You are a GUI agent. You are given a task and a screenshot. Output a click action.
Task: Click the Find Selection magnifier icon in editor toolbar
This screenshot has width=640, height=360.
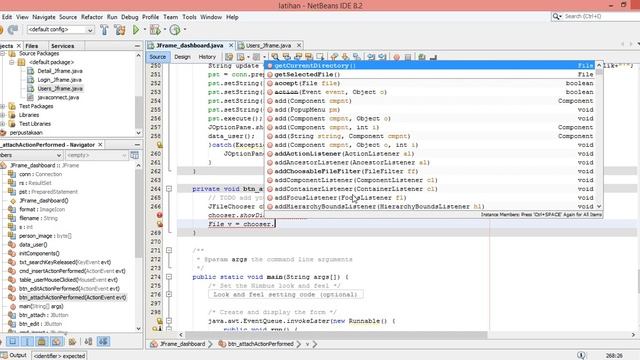click(275, 57)
